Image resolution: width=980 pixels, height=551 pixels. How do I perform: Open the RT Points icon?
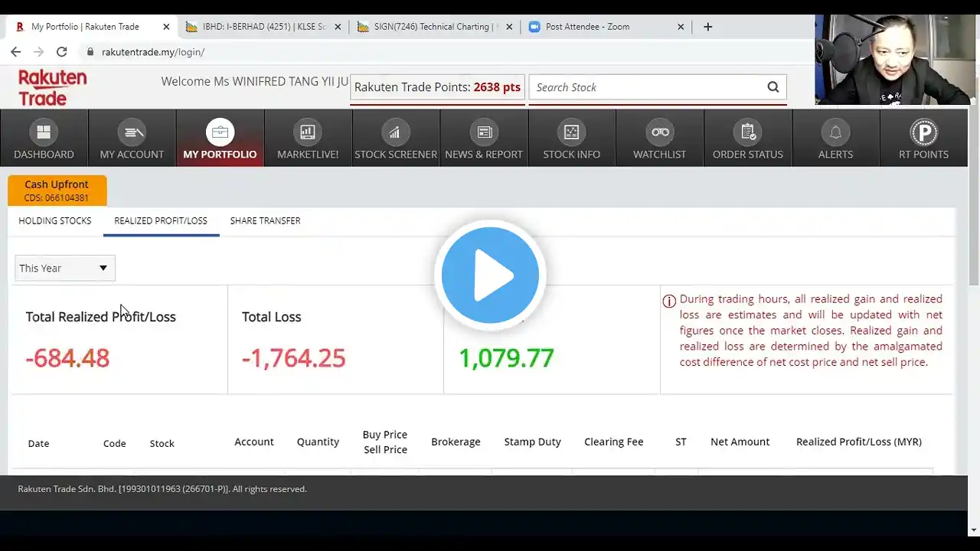923,132
